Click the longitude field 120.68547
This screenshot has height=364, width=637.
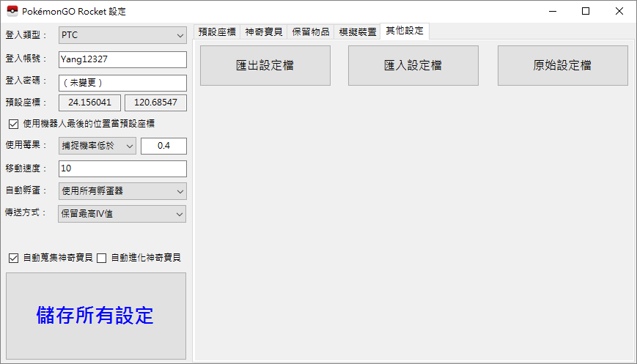point(155,103)
